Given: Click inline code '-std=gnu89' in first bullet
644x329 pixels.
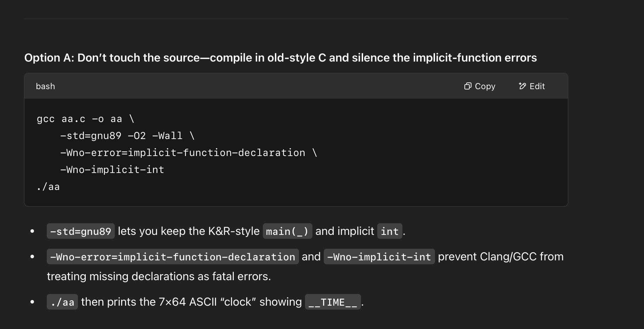Looking at the screenshot, I should (x=81, y=231).
